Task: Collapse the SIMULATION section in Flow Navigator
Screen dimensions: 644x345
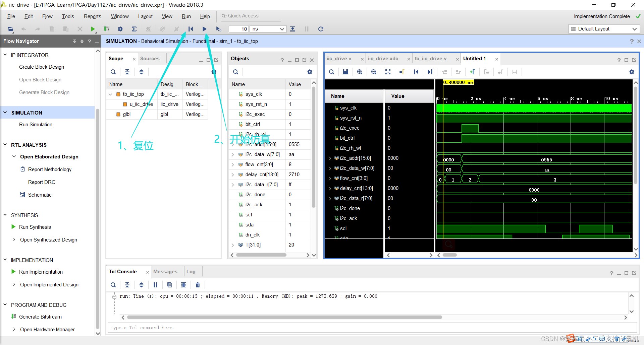Action: point(5,112)
